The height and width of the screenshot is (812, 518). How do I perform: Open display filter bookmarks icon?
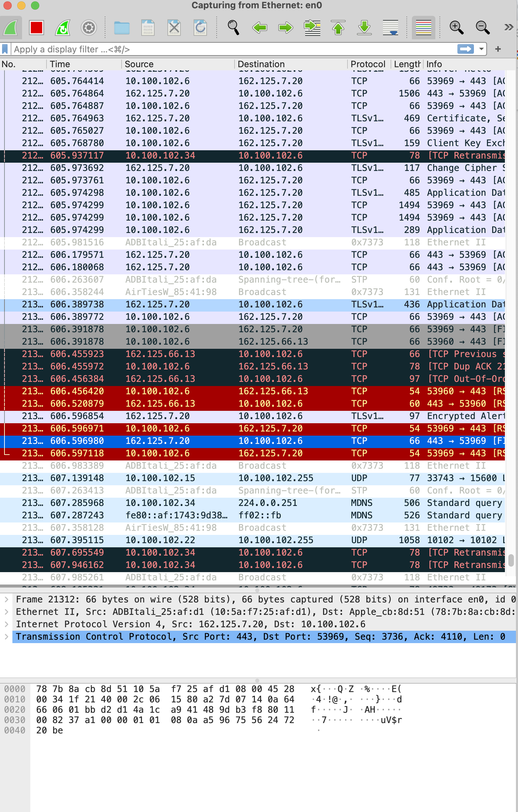coord(5,49)
